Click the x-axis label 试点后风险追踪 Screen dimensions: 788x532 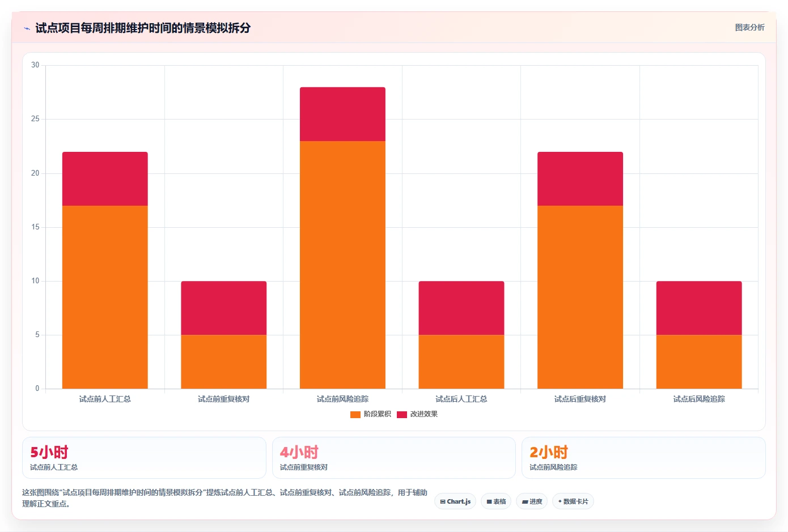tap(699, 399)
